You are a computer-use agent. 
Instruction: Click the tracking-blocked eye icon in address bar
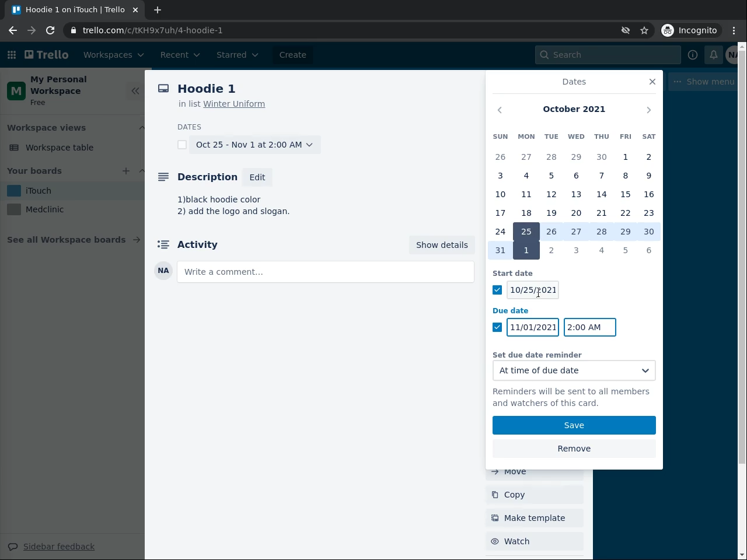[626, 30]
